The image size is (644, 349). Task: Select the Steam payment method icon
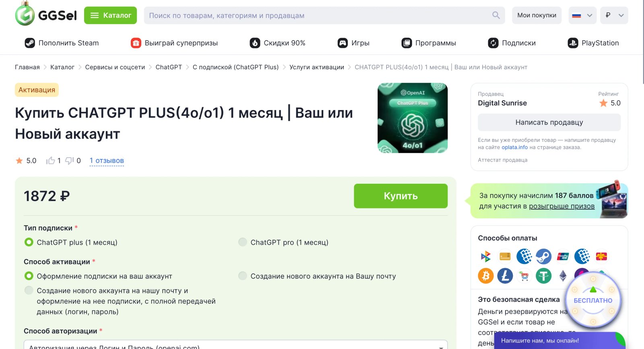point(543,256)
